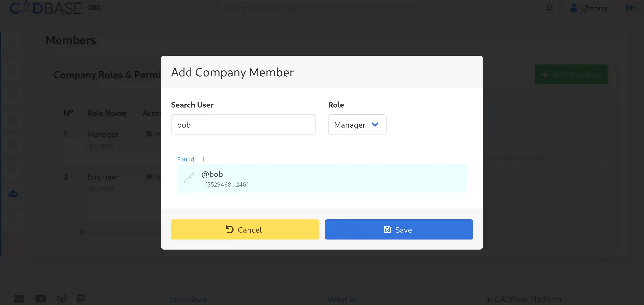Click the language switch icon near logo
Image resolution: width=644 pixels, height=305 pixels.
pos(94,8)
